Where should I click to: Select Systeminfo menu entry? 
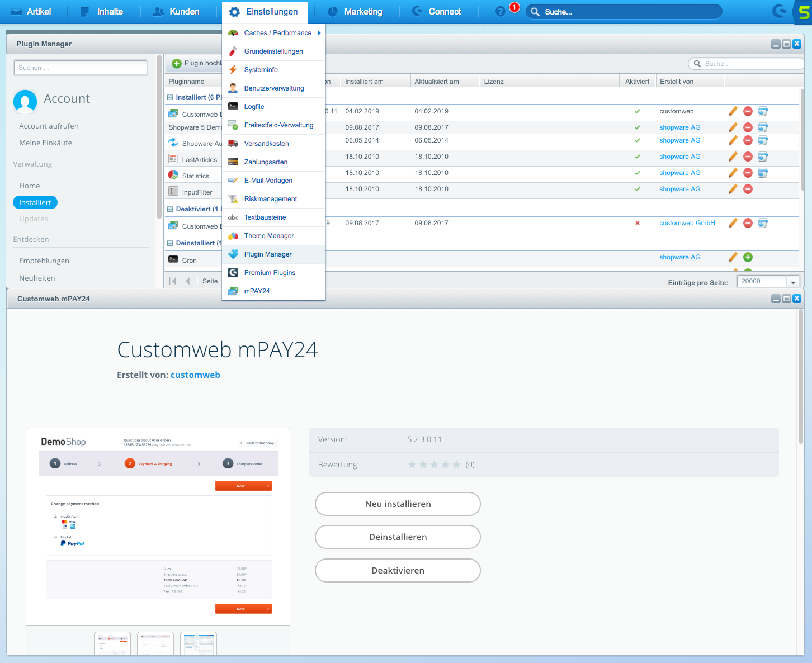273,70
